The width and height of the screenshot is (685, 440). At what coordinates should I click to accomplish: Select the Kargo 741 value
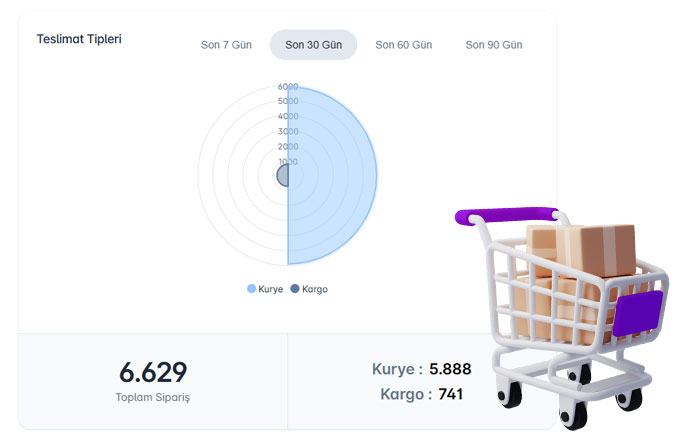[x=450, y=394]
